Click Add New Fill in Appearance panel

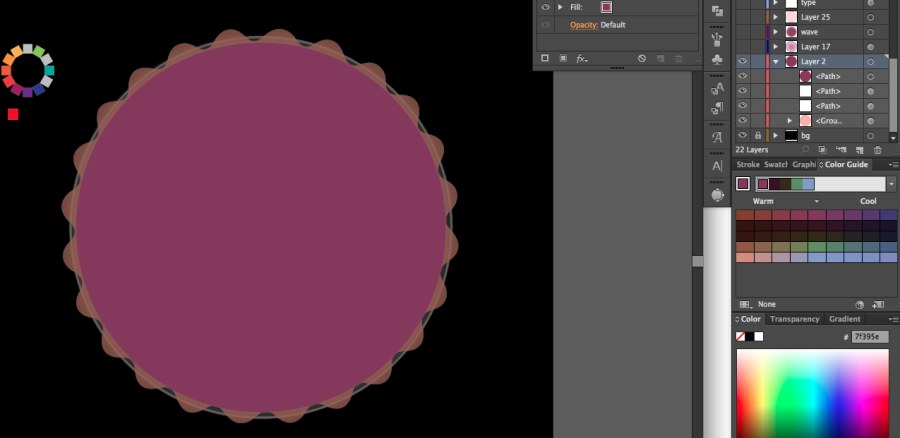click(x=563, y=58)
